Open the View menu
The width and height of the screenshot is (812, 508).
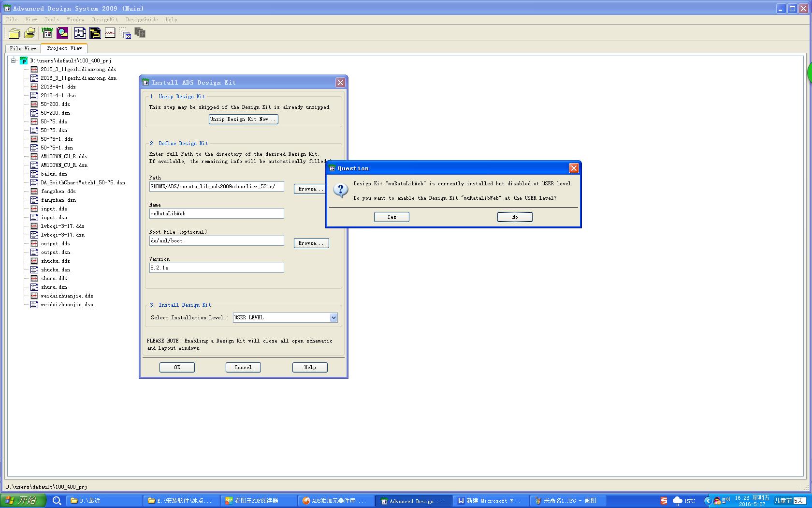coord(31,20)
